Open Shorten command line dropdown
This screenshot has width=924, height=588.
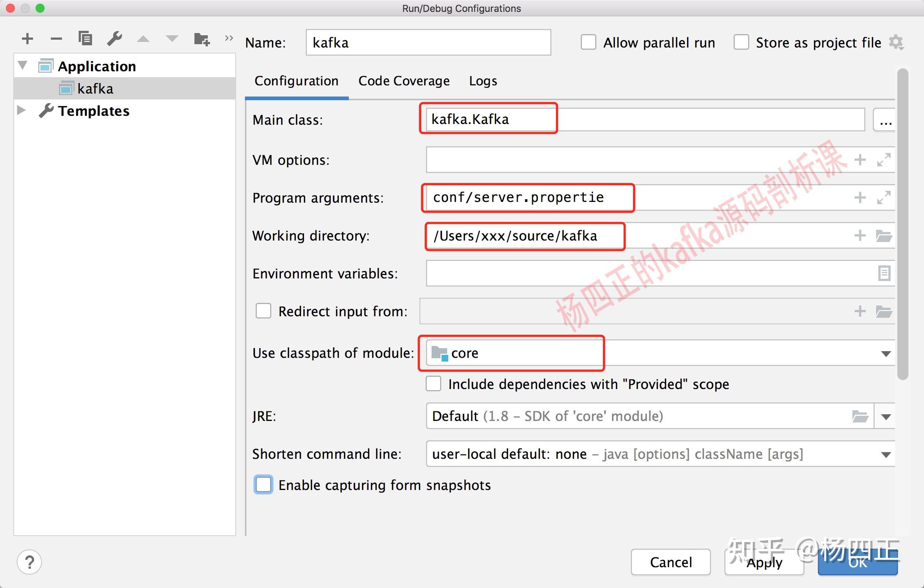coord(886,455)
